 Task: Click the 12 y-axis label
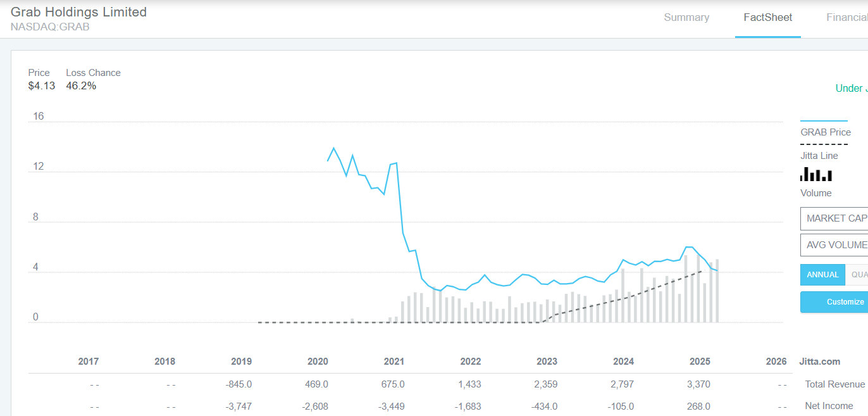pyautogui.click(x=39, y=166)
